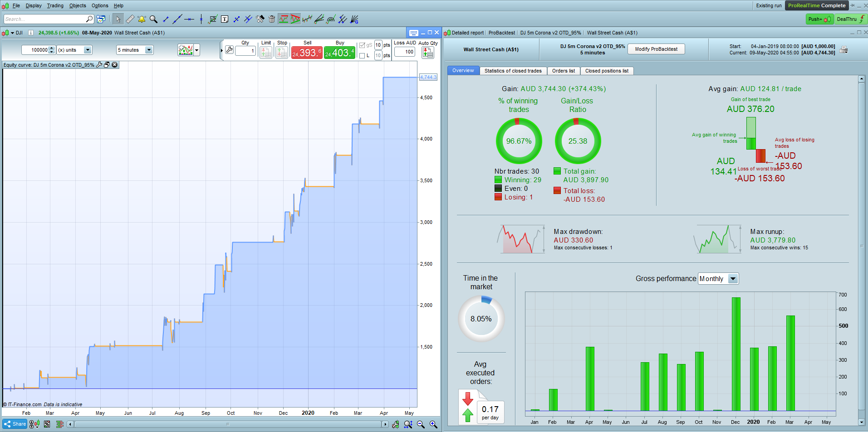
Task: Open the DJI instrument info icon
Action: point(31,33)
